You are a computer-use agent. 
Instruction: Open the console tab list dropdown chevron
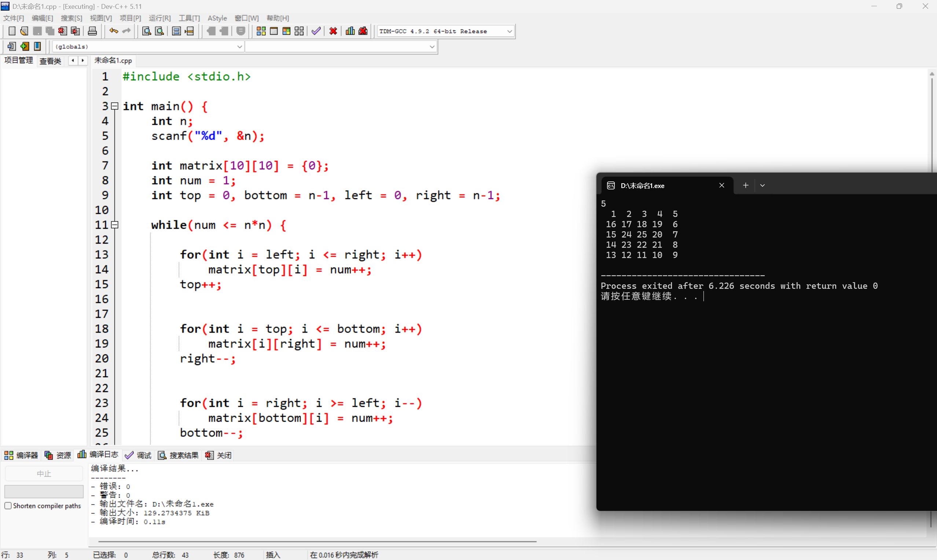point(762,185)
